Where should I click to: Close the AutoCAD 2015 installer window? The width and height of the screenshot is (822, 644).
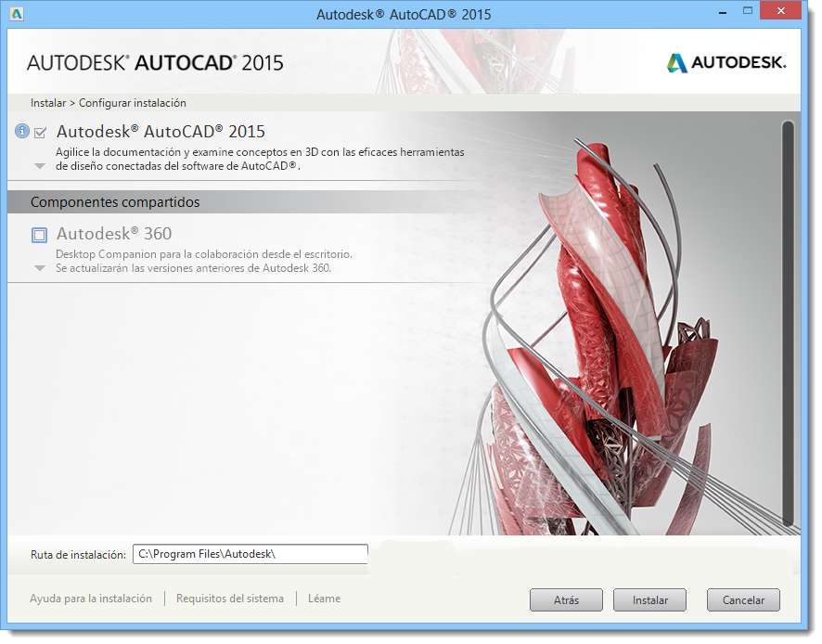781,11
